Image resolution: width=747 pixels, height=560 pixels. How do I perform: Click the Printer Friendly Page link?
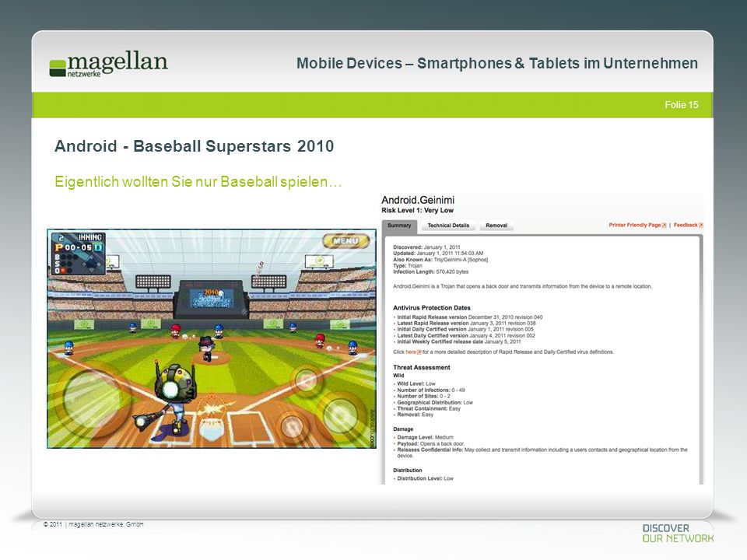click(x=635, y=226)
